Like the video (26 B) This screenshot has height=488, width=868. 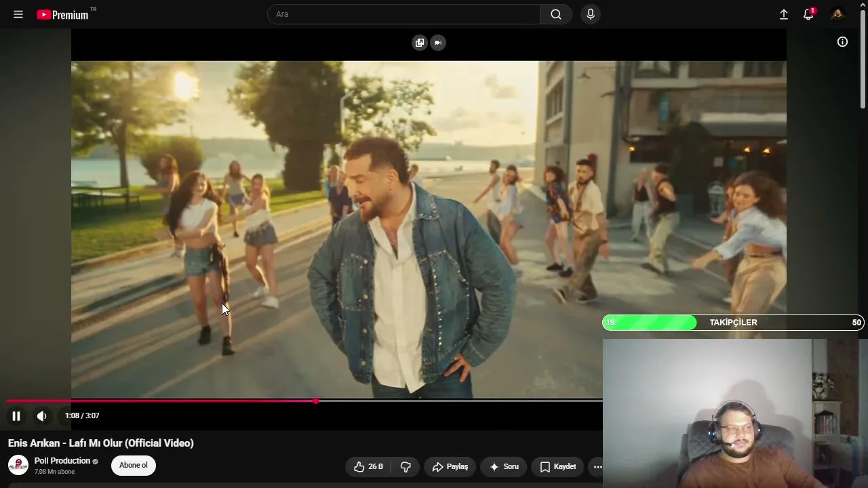pyautogui.click(x=369, y=467)
